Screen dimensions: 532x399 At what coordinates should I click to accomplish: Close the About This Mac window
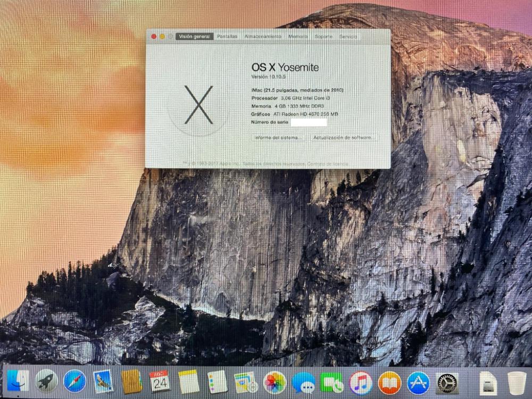click(x=154, y=36)
